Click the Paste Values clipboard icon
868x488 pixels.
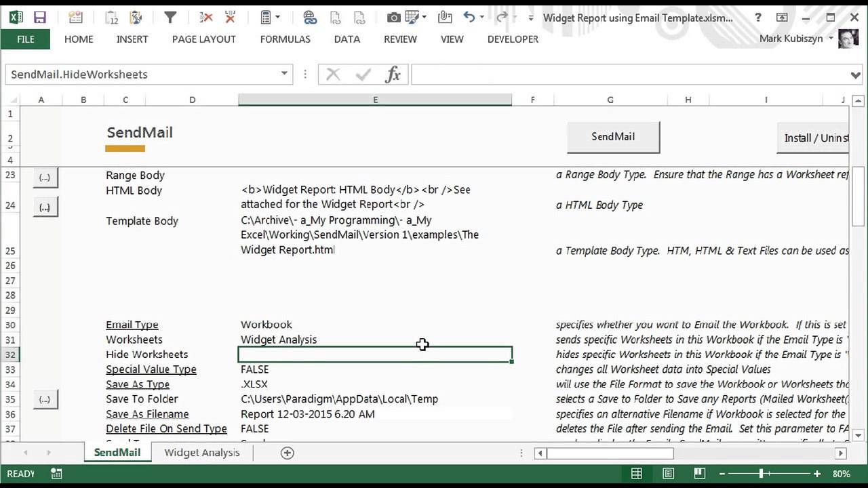point(112,18)
